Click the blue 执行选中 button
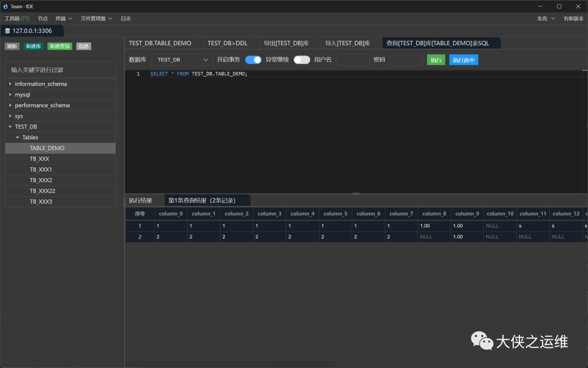Viewport: 588px width, 368px height. tap(464, 60)
